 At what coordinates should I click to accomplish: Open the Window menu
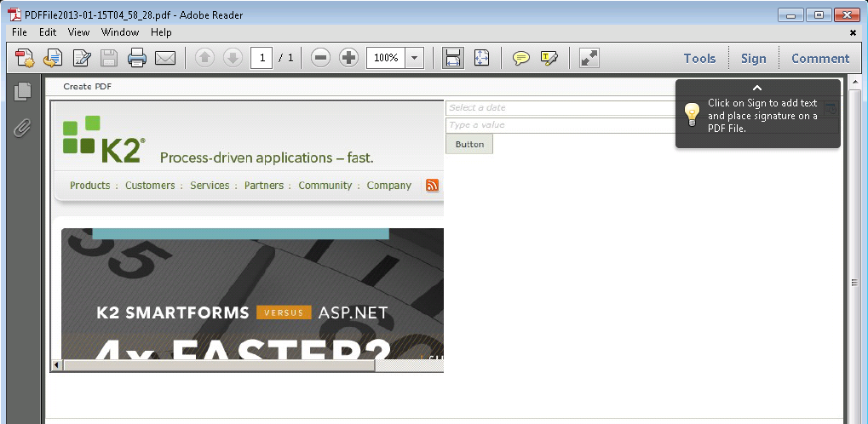[120, 32]
